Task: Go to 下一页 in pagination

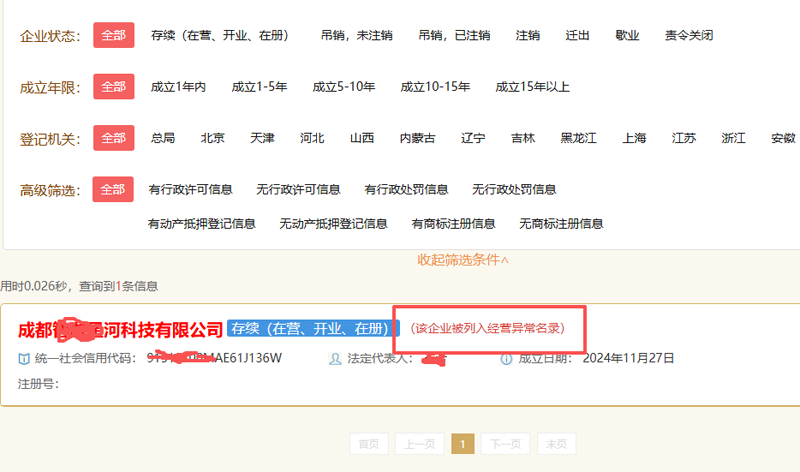Action: [x=506, y=444]
